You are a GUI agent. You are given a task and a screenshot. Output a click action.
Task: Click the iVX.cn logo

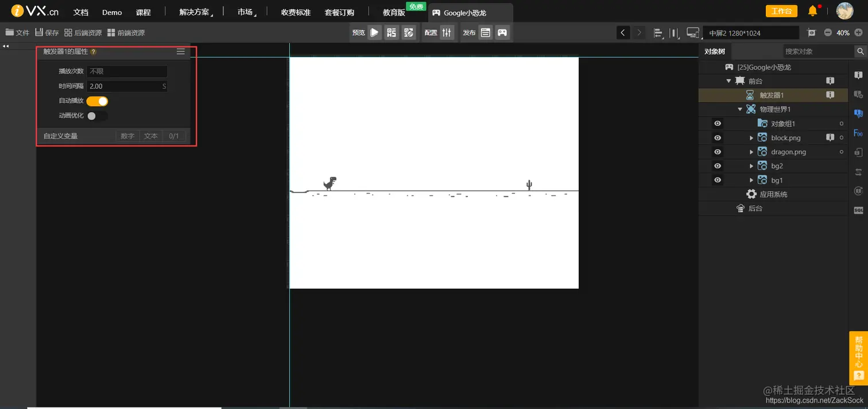pyautogui.click(x=35, y=11)
